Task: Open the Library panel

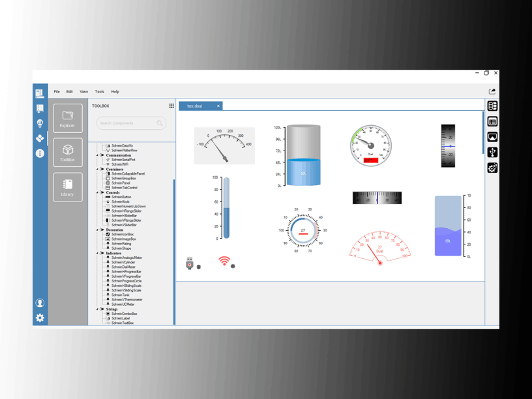Action: coord(68,187)
